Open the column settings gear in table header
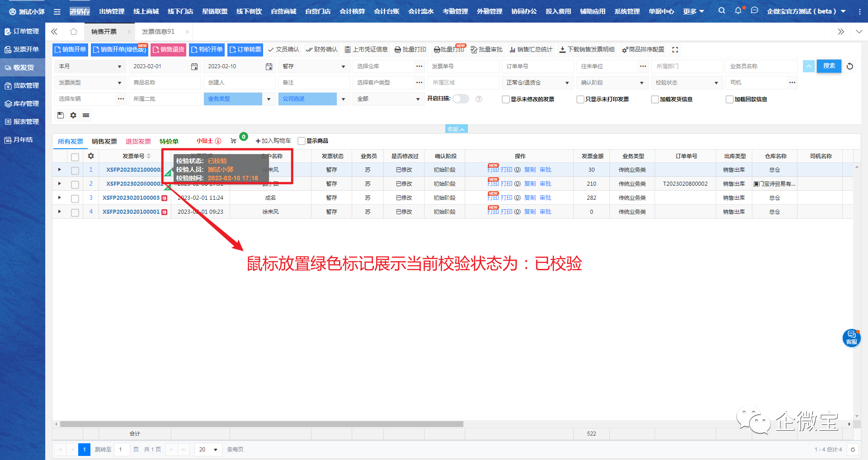Viewport: 868px width, 460px height. tap(91, 156)
